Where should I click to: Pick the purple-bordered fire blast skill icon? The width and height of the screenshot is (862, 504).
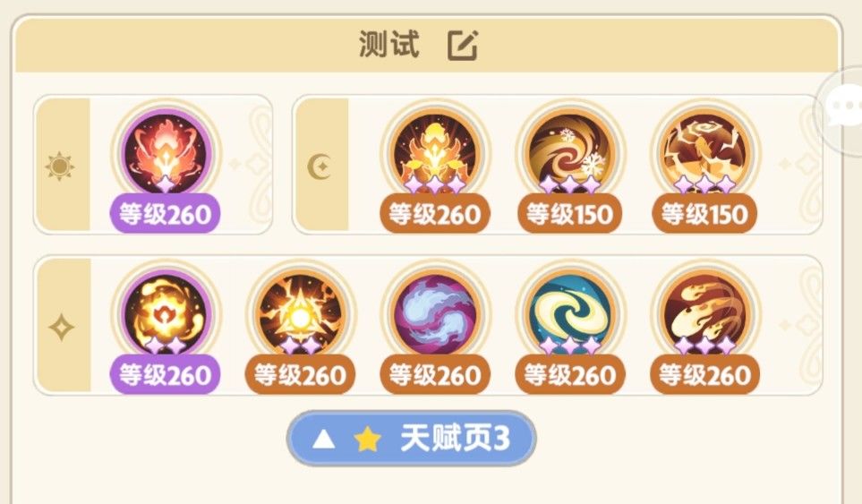pyautogui.click(x=166, y=312)
